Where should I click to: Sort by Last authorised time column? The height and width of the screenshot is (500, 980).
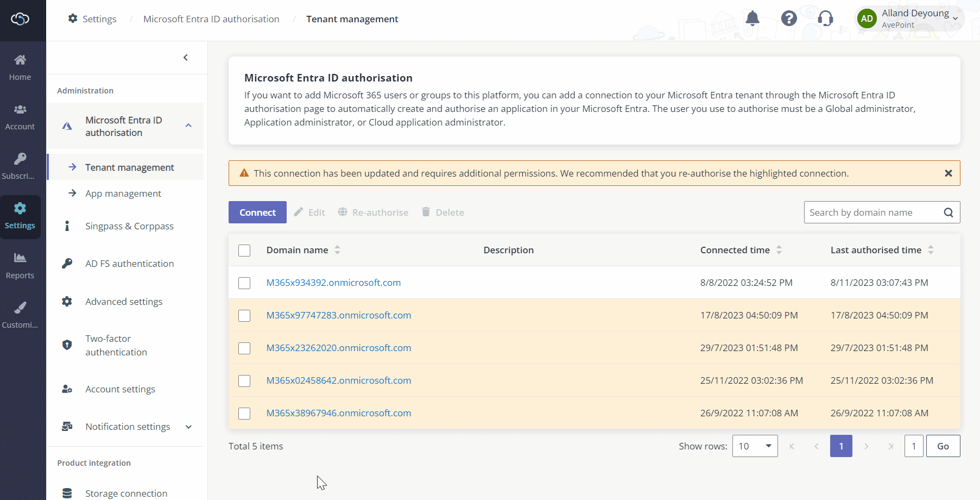pyautogui.click(x=931, y=250)
